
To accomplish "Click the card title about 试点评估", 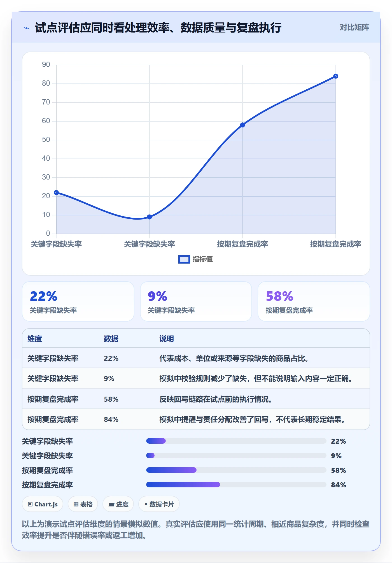I will click(158, 28).
